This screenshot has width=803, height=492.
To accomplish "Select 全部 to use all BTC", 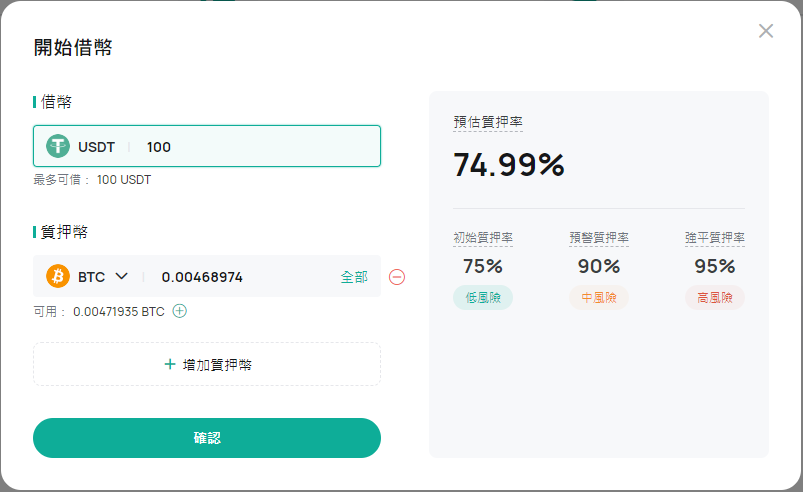I will click(354, 277).
